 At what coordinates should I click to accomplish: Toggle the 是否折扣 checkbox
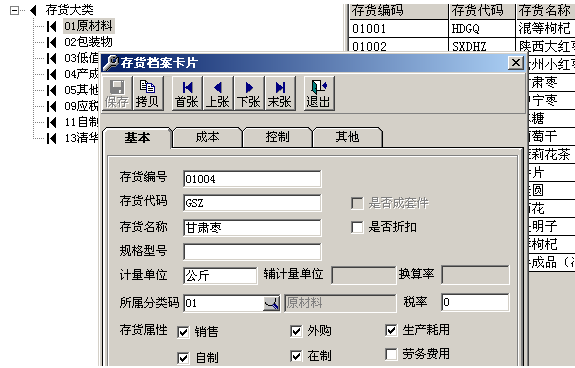357,227
